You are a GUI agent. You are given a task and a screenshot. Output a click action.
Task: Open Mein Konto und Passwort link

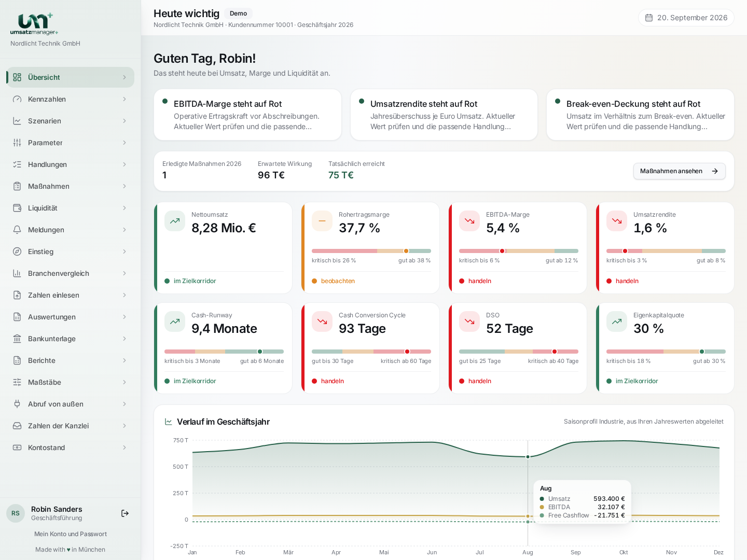click(71, 534)
